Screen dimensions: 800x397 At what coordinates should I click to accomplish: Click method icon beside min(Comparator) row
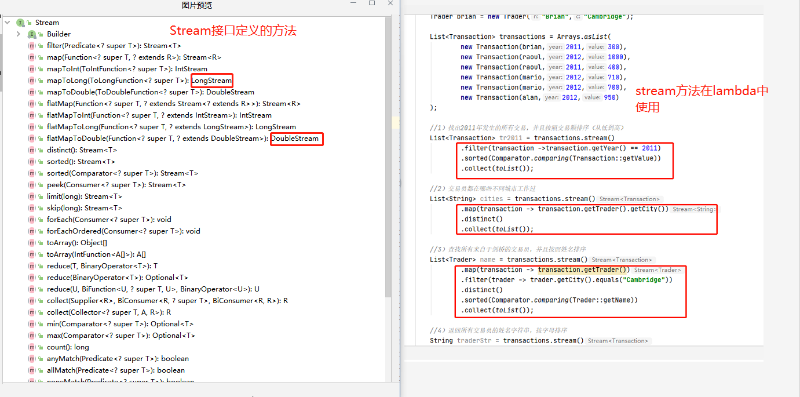coord(32,324)
